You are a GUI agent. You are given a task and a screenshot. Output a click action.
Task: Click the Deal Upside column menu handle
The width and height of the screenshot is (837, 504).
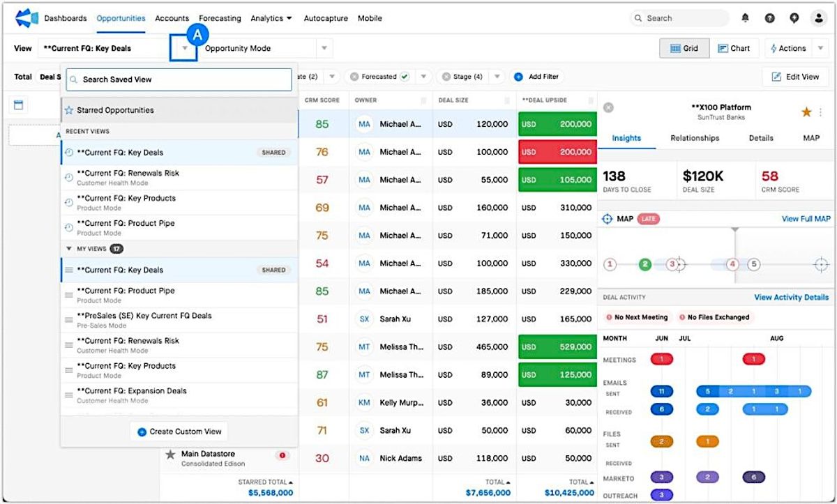590,100
